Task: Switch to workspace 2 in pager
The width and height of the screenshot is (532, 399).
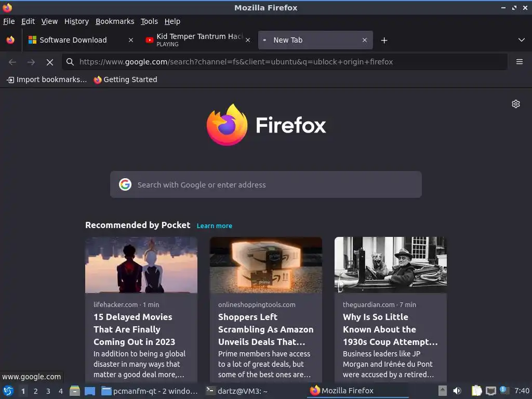Action: click(36, 391)
